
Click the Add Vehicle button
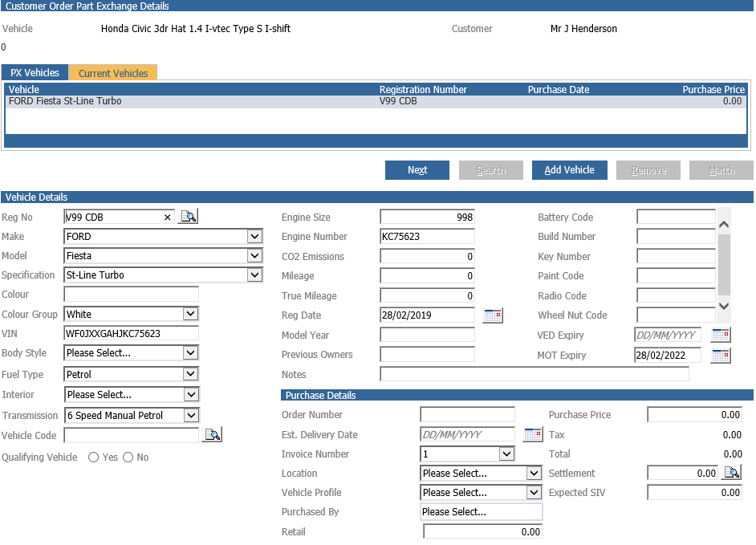(570, 170)
